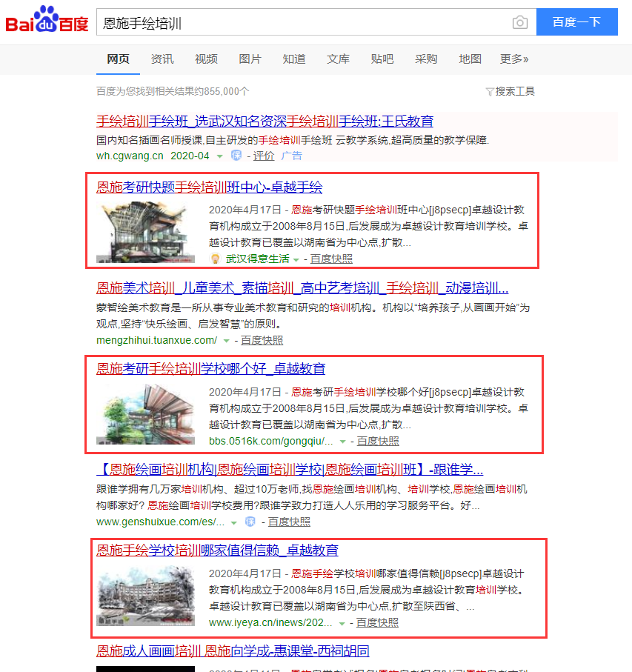Click thumbnail of 恩施手绘学校培训哪家值得信赖 result
The height and width of the screenshot is (672, 632).
click(x=146, y=596)
